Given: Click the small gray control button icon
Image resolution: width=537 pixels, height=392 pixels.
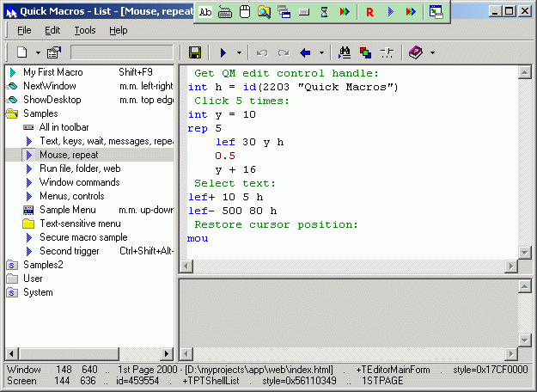Looking at the screenshot, I should coord(304,12).
